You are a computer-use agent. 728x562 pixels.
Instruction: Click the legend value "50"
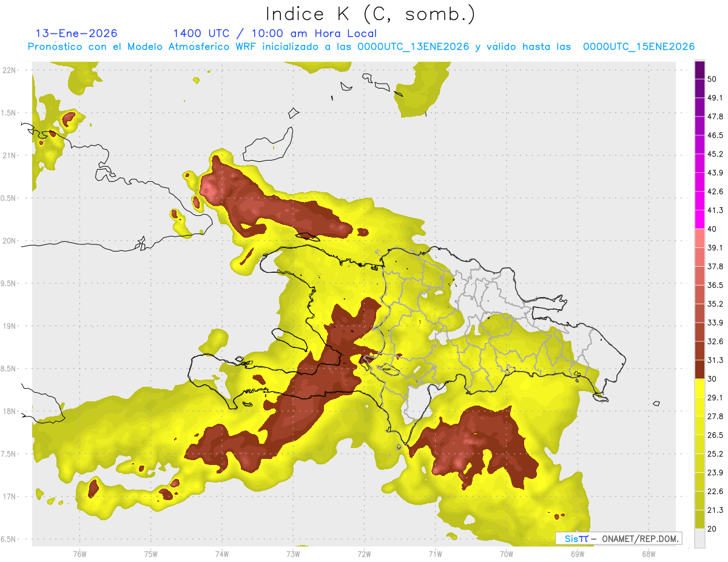[712, 79]
